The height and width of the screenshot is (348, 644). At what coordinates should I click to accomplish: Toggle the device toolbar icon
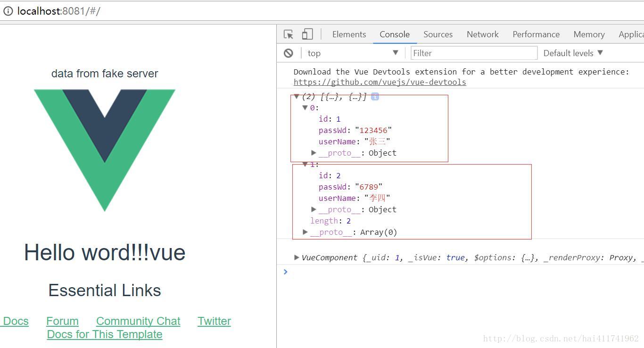point(307,34)
